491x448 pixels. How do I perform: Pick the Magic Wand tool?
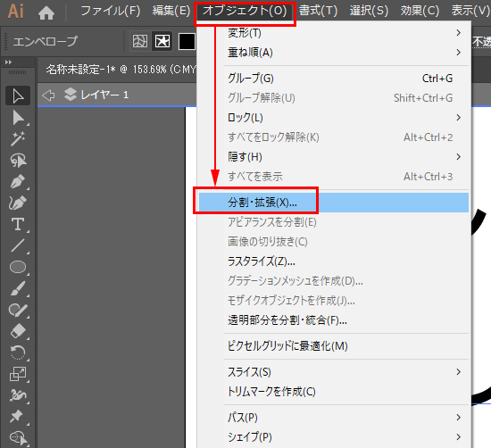18,139
